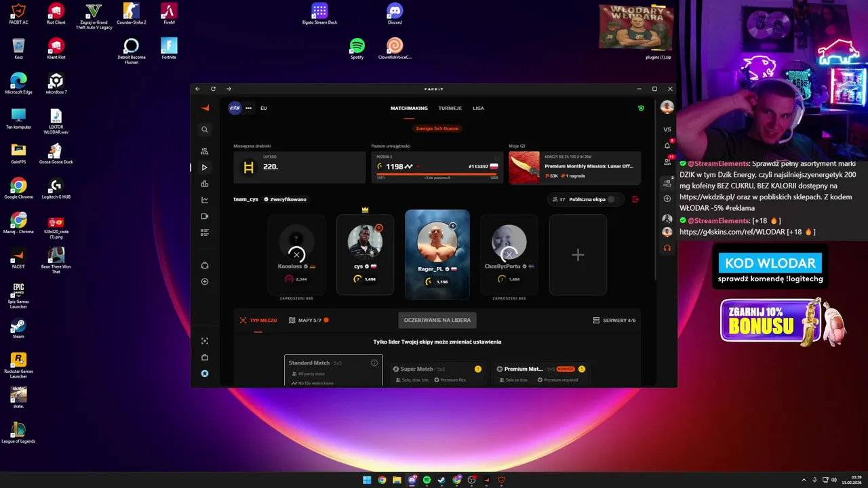Open the SERWERY 4/6 settings

[614, 320]
